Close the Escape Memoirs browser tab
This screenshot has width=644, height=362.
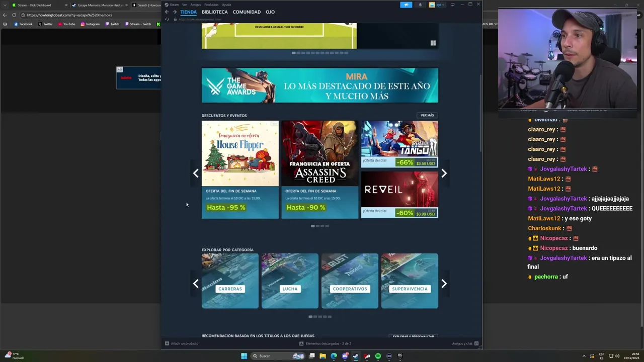(127, 5)
